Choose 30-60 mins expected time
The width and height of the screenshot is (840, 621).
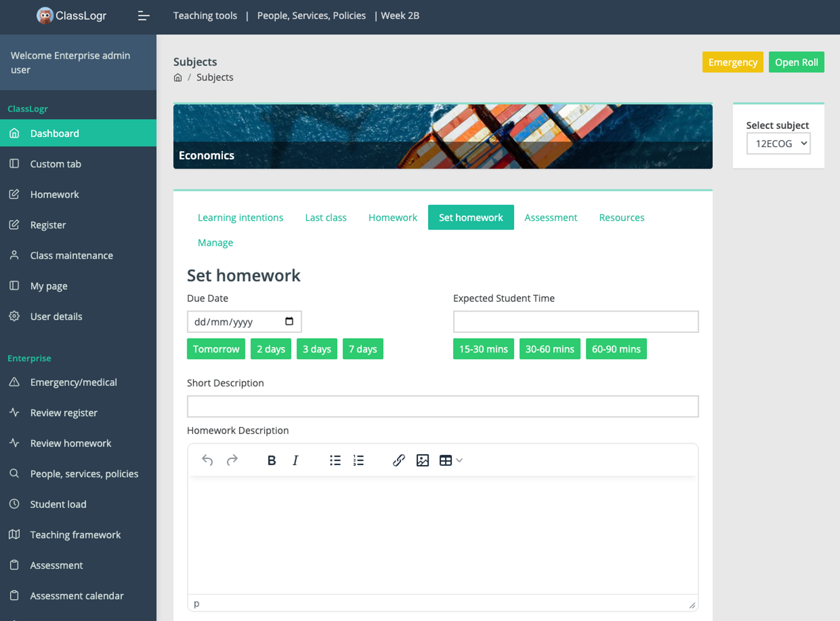[x=549, y=349]
